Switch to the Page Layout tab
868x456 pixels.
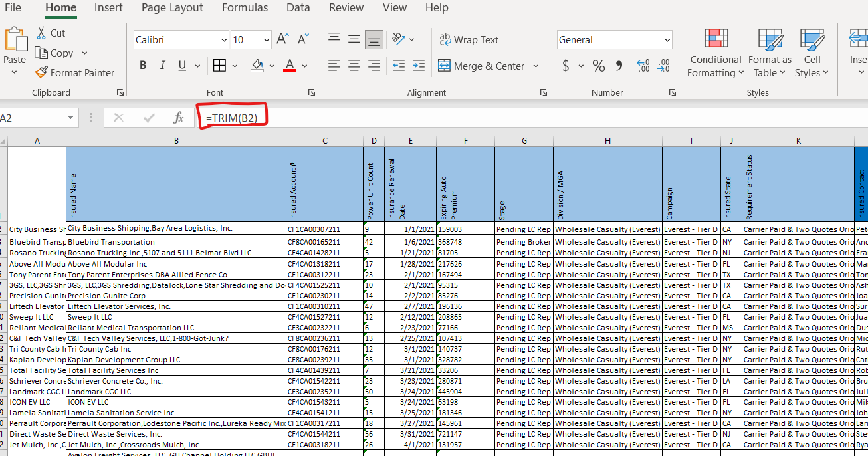click(172, 7)
